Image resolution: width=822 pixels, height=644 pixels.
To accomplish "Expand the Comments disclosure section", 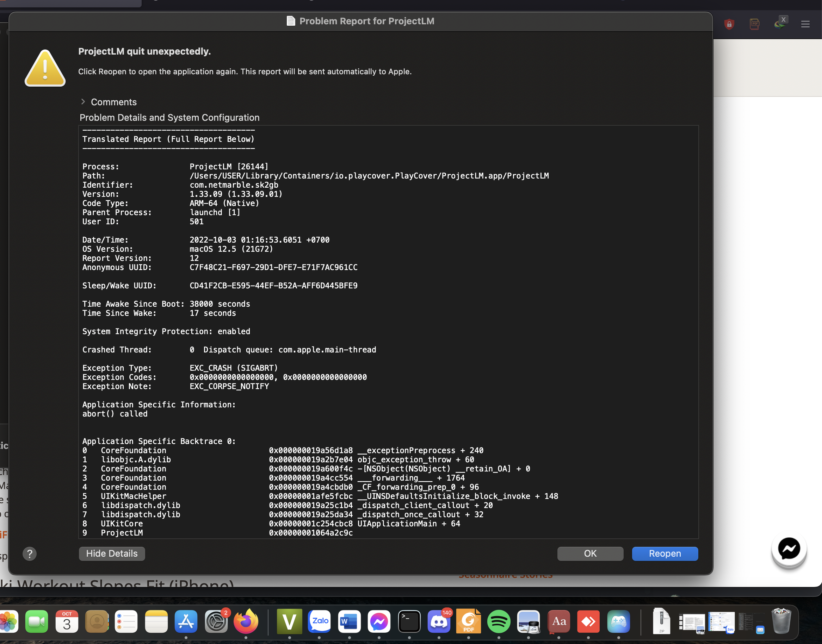I will click(x=83, y=102).
